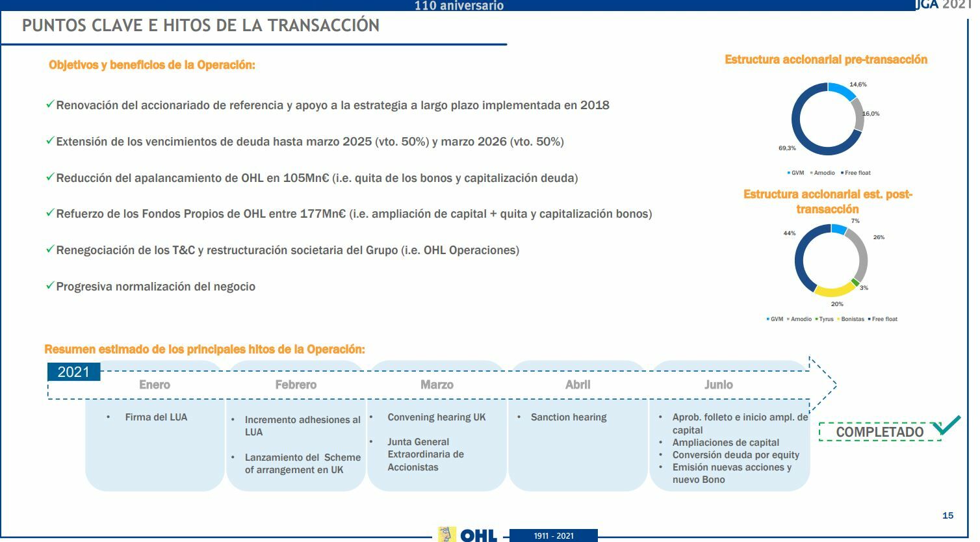Click the 'Incremento adhesiones al LUA' milestone
The width and height of the screenshot is (980, 542).
pyautogui.click(x=303, y=426)
